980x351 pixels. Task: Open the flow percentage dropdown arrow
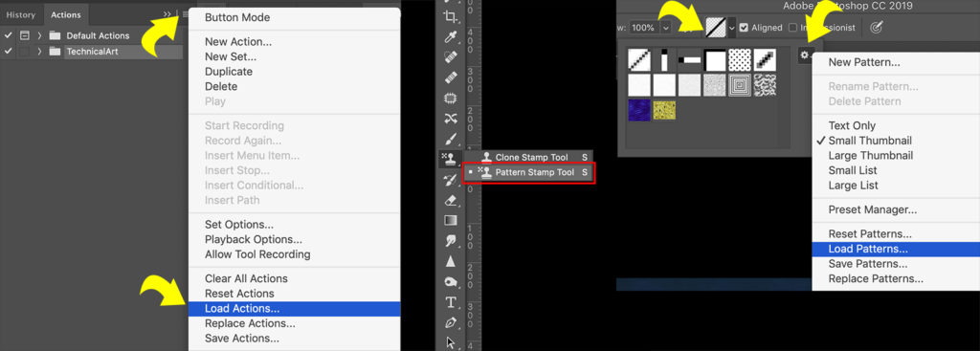666,28
